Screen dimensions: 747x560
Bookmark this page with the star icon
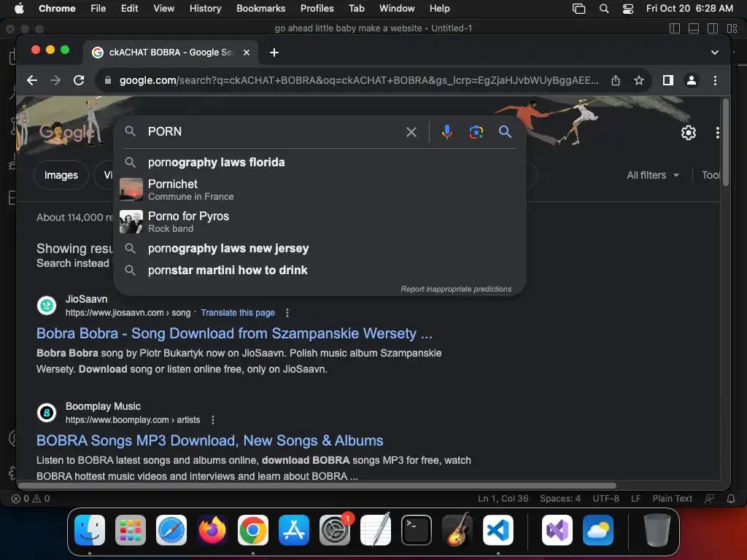click(x=639, y=80)
